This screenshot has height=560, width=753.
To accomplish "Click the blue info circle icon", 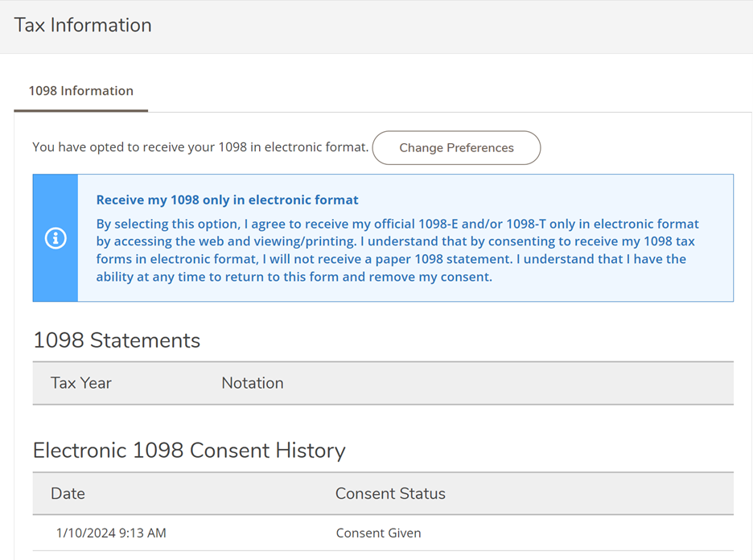I will 56,238.
